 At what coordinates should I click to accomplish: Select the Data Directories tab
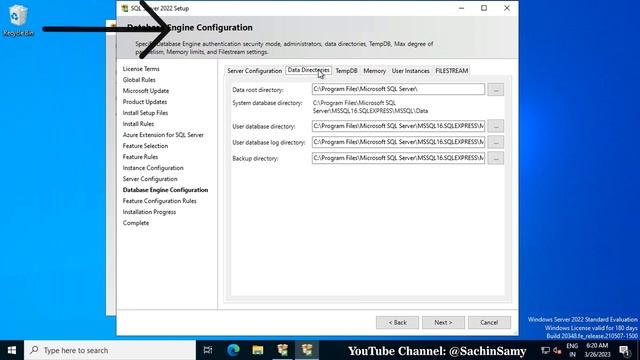308,70
